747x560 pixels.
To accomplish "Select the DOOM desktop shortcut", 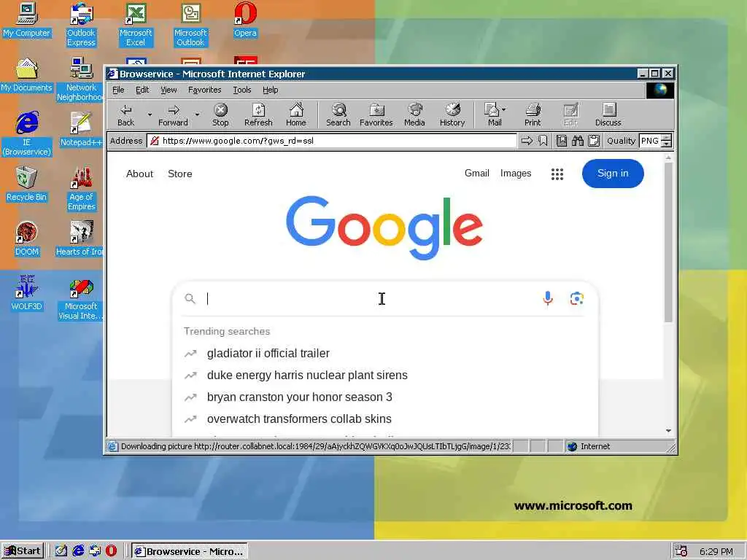I will click(26, 238).
